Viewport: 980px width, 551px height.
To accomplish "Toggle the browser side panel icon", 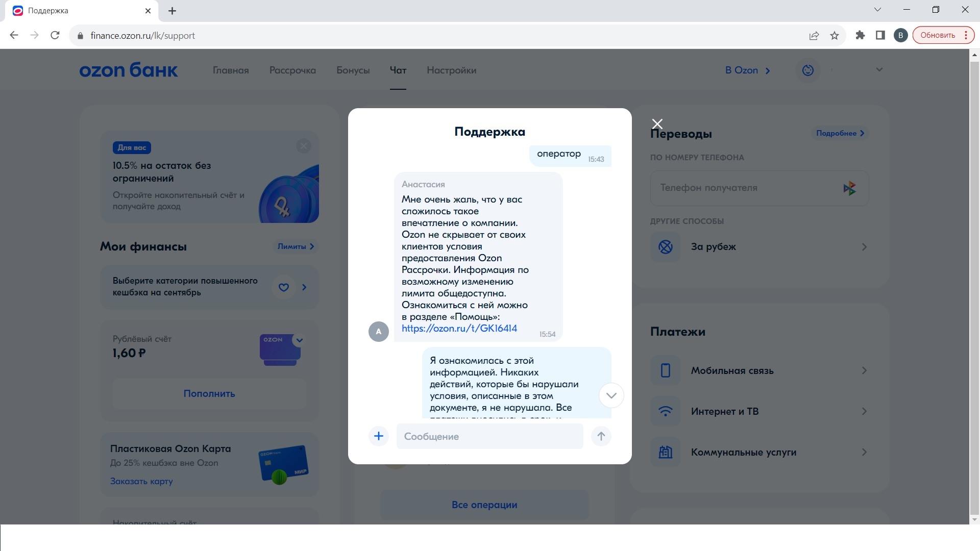I will tap(880, 35).
